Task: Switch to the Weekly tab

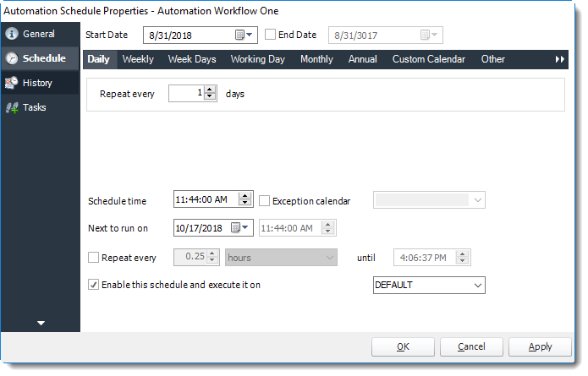Action: click(x=138, y=59)
